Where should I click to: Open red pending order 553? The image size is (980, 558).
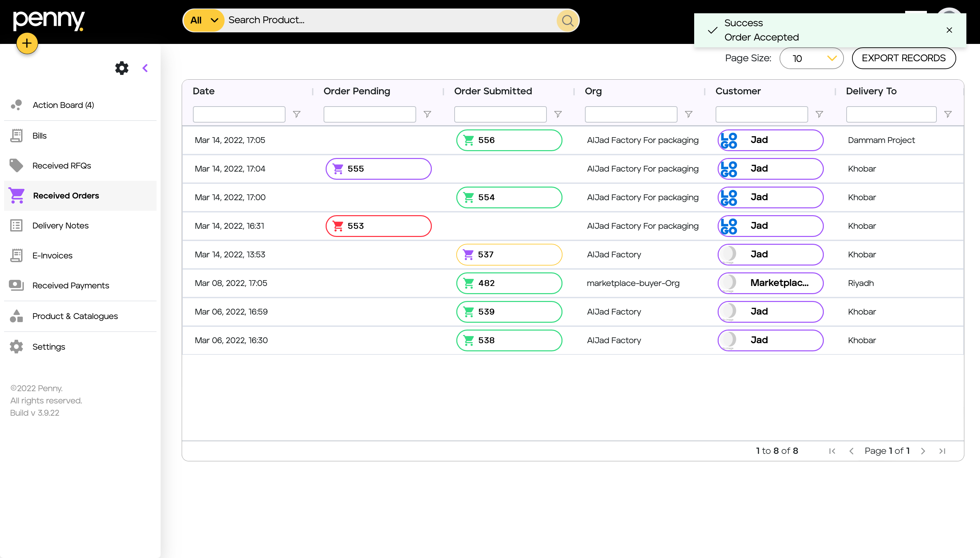point(378,226)
